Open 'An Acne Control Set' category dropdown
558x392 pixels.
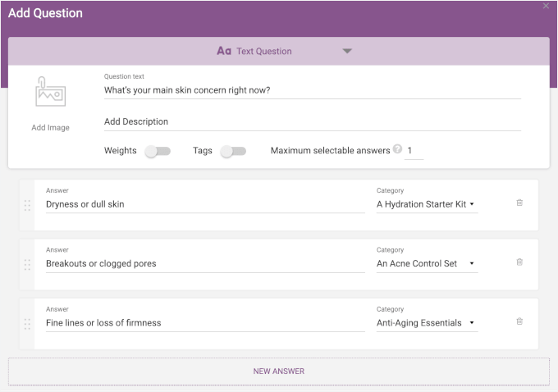pyautogui.click(x=427, y=263)
